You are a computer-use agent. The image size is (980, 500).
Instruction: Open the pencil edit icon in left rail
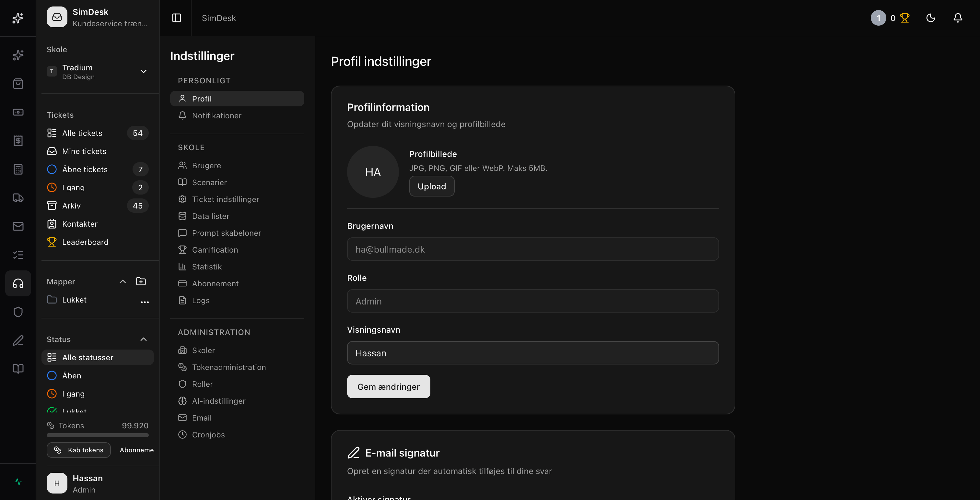[x=18, y=340]
